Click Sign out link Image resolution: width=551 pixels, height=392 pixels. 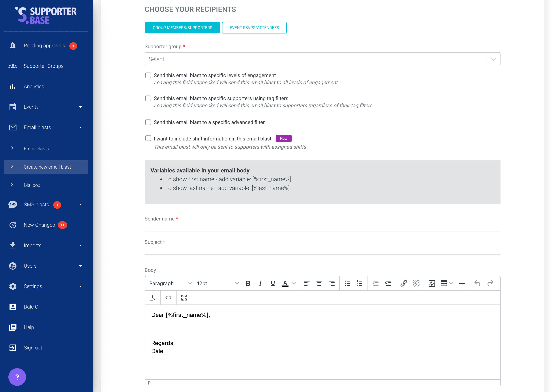[x=33, y=348]
